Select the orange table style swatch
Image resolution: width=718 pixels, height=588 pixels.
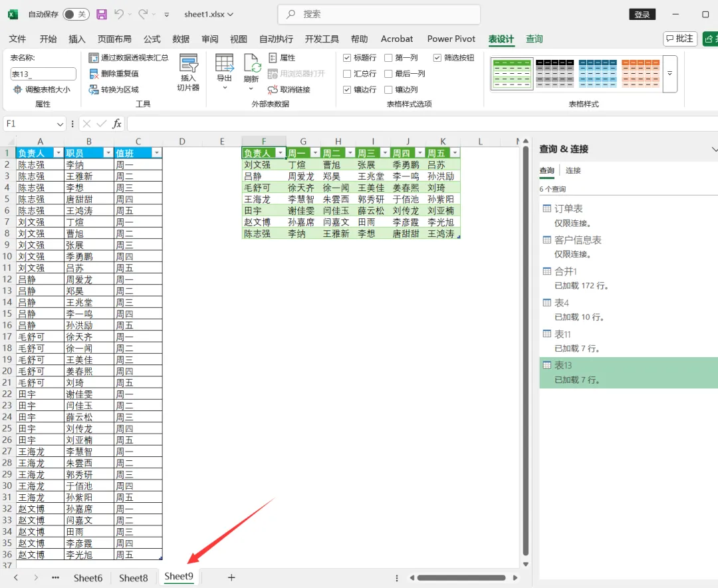click(x=640, y=74)
